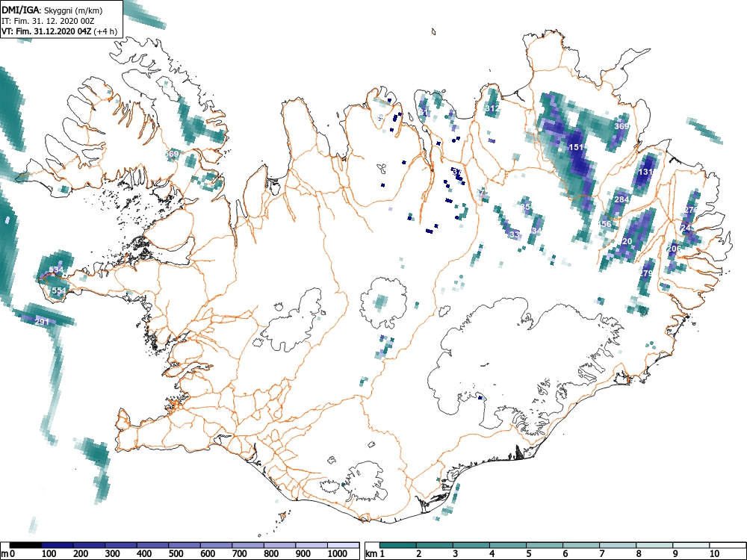This screenshot has width=747, height=560.
Task: Click the lightest 9–10 km legend swatch
Action: click(691, 545)
